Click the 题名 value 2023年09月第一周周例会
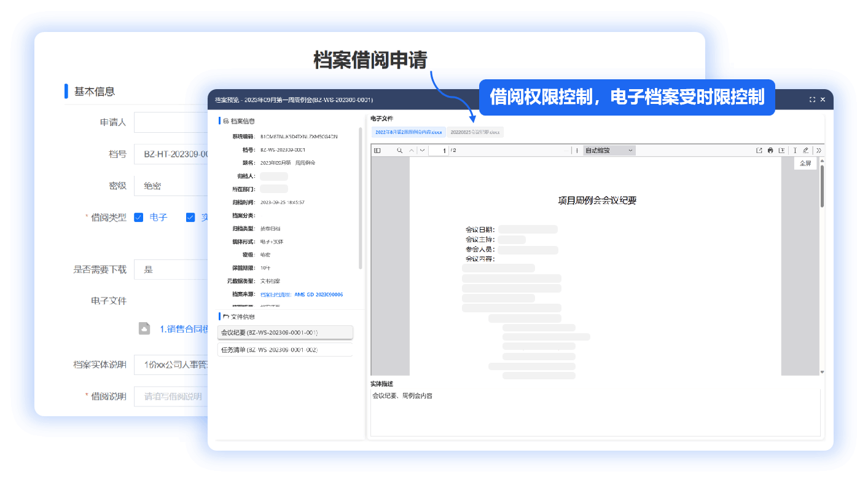This screenshot has width=868, height=482. pos(288,163)
